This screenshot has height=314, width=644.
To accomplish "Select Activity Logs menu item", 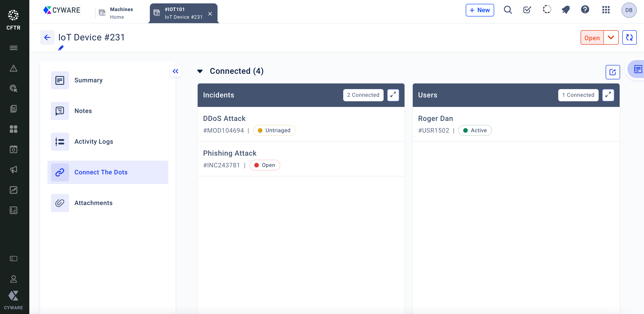I will tap(93, 141).
